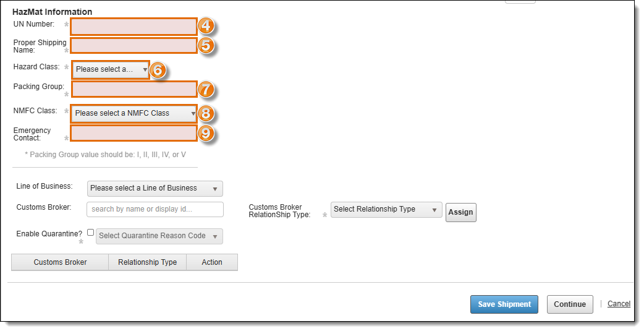The image size is (644, 331).
Task: Open the Line of Business dropdown
Action: pos(155,188)
